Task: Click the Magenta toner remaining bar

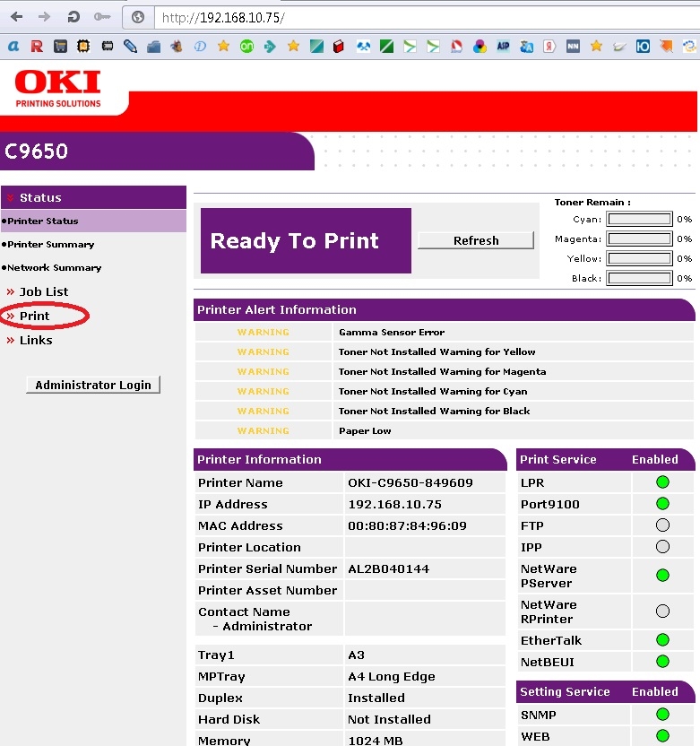Action: (x=639, y=239)
